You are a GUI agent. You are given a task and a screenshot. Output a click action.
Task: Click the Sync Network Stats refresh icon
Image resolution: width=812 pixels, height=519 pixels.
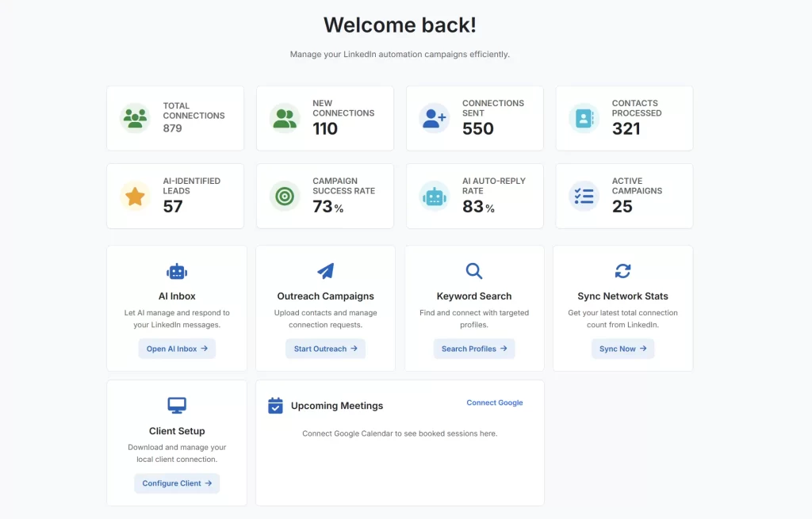[622, 271]
